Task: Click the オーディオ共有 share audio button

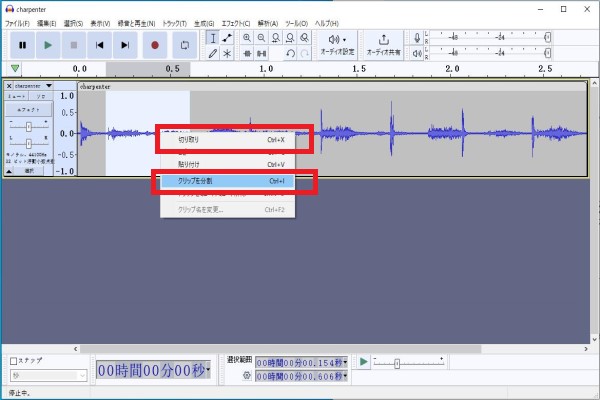Action: 385,45
